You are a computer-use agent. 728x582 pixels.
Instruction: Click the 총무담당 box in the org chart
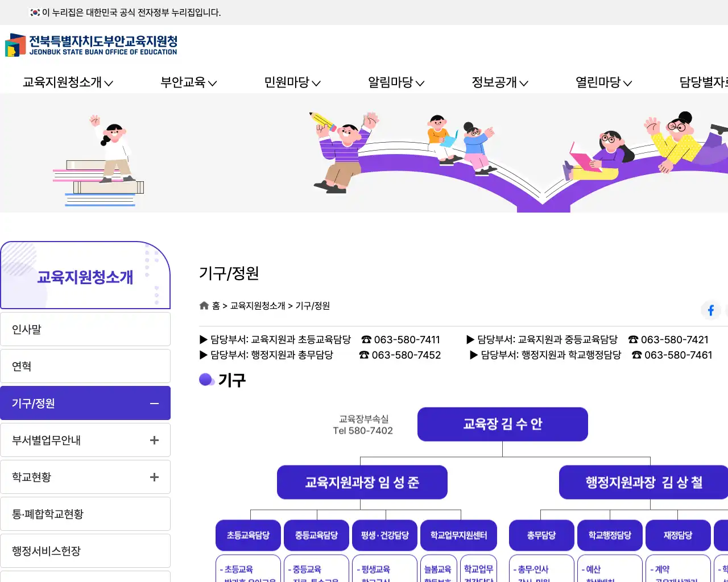(541, 535)
